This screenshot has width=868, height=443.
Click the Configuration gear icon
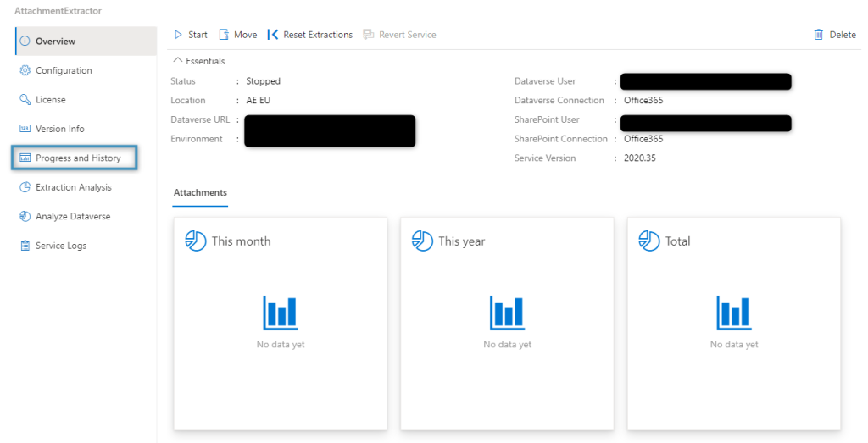[x=25, y=70]
